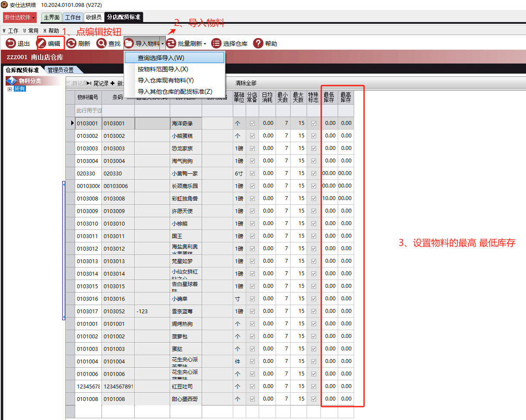This screenshot has width=526, height=420.
Task: Toggle 特殊标志 checkbox for 红豆吐司 row
Action: [314, 386]
